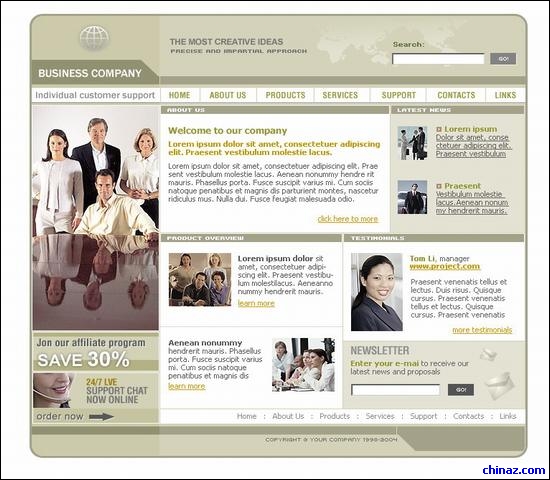Open the HOME navigation tab
This screenshot has width=550, height=480.
point(180,95)
